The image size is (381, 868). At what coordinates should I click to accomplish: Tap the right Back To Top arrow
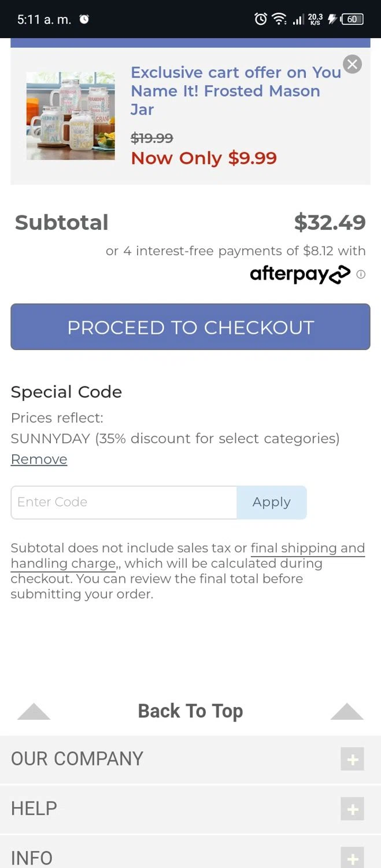click(x=347, y=711)
